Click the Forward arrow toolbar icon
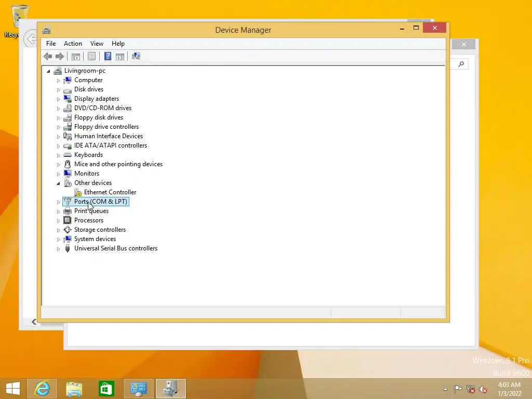 click(59, 56)
